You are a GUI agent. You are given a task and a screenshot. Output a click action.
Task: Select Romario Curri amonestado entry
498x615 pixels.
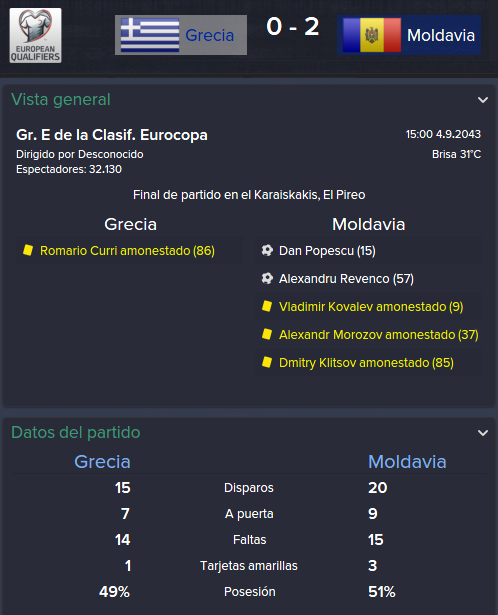point(127,251)
